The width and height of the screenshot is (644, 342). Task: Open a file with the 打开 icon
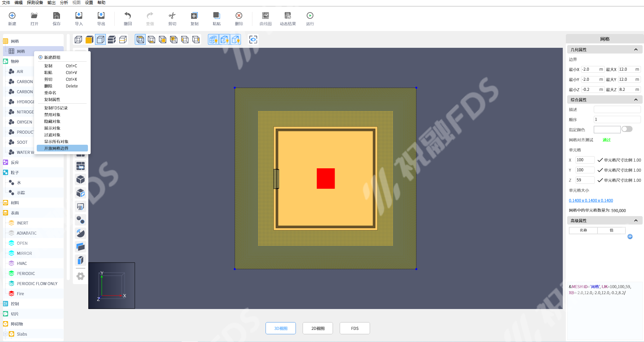click(x=34, y=15)
